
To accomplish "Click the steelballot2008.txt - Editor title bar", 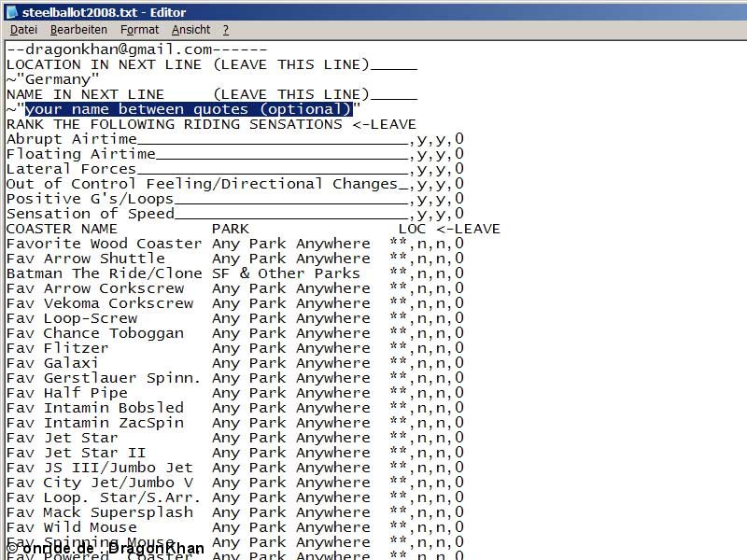I will (x=373, y=12).
